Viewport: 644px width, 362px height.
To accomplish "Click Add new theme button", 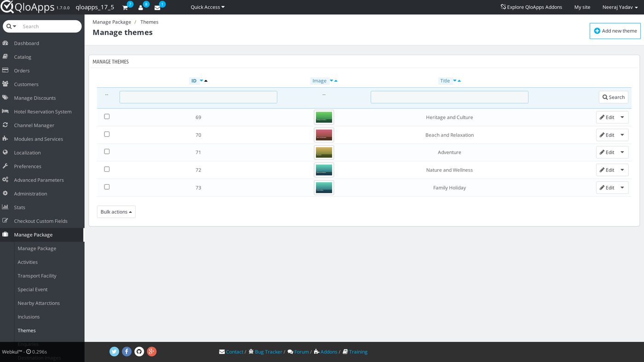I will click(615, 31).
